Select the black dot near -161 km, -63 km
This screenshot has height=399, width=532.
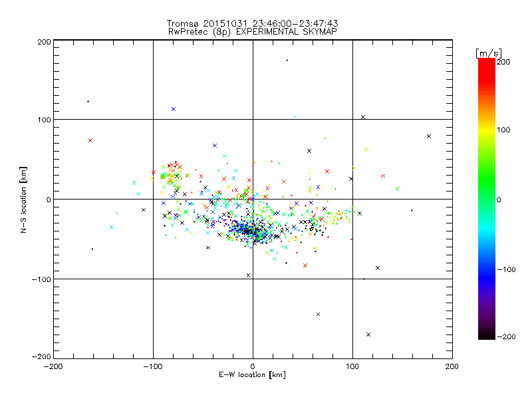coord(92,249)
